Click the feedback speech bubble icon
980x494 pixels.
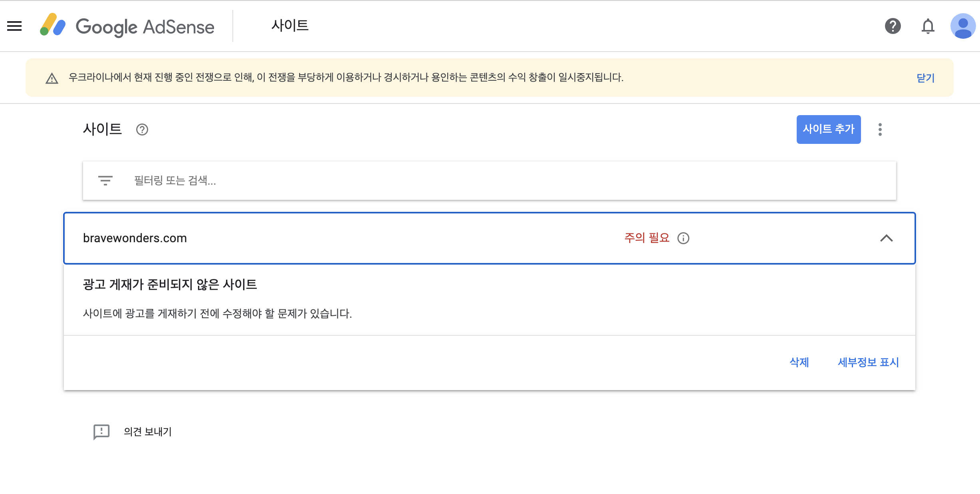(x=101, y=432)
